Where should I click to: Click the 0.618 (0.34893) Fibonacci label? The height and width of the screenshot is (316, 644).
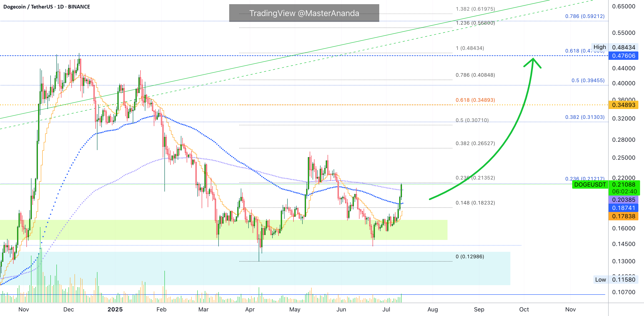tap(475, 100)
